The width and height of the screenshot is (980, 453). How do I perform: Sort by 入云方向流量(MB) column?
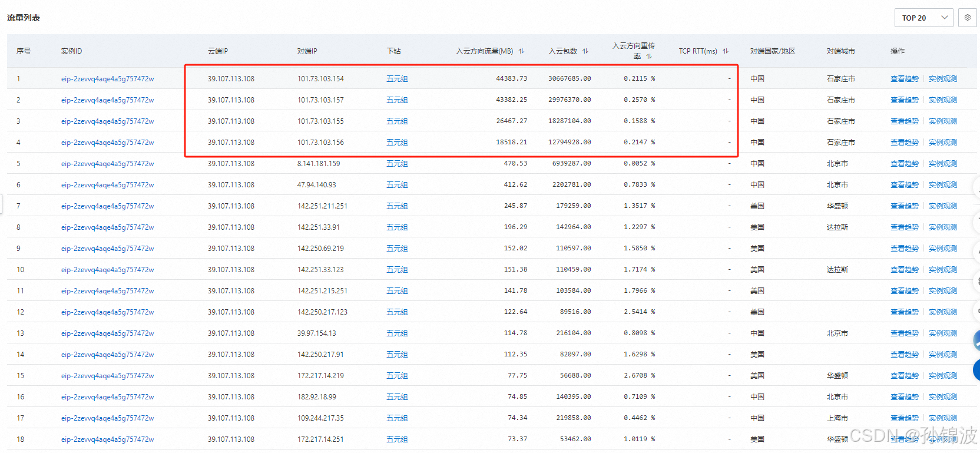tap(521, 51)
